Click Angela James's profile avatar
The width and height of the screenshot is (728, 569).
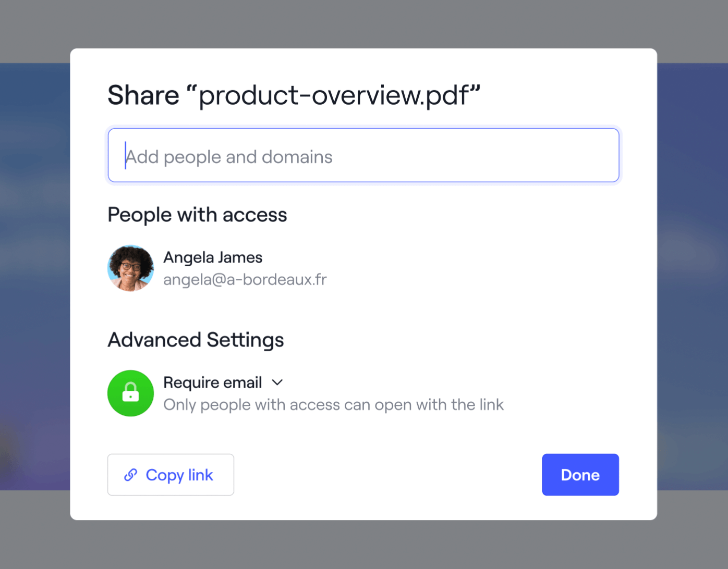pos(130,268)
